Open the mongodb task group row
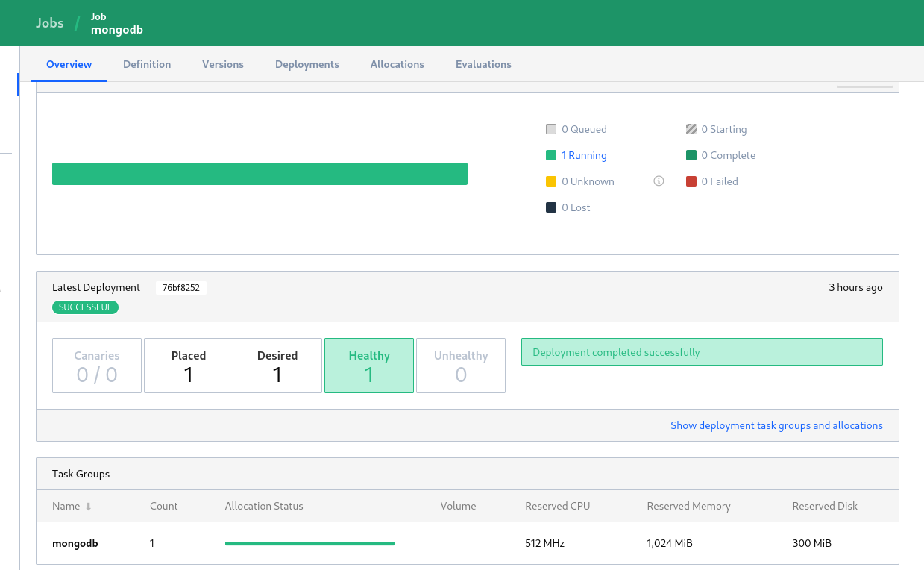Screen dimensions: 924x570 click(x=75, y=543)
